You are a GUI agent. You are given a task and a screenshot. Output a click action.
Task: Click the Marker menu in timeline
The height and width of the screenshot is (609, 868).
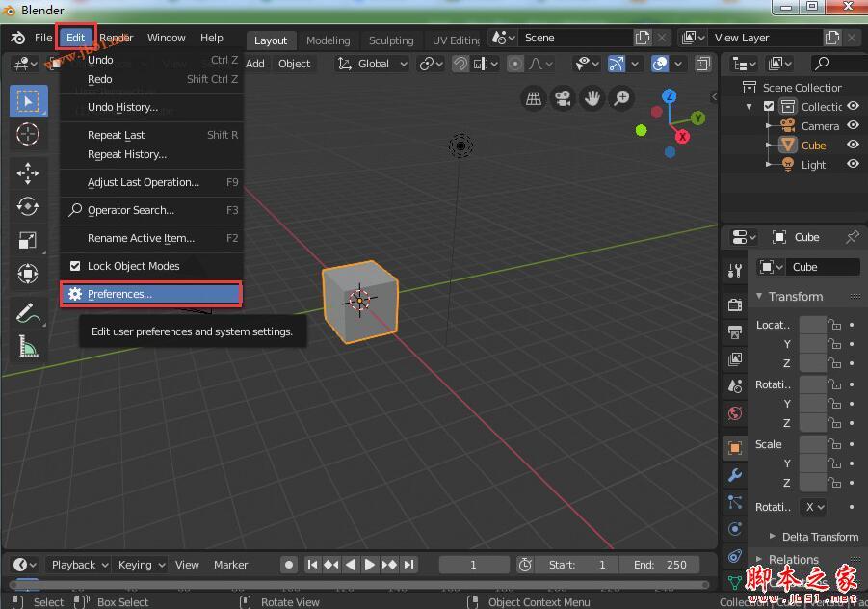pos(231,565)
